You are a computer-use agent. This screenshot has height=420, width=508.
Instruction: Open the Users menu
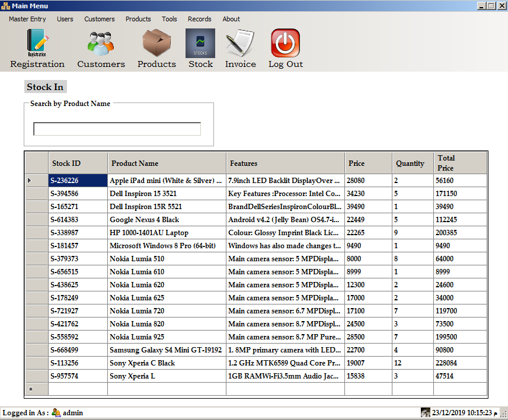(65, 19)
